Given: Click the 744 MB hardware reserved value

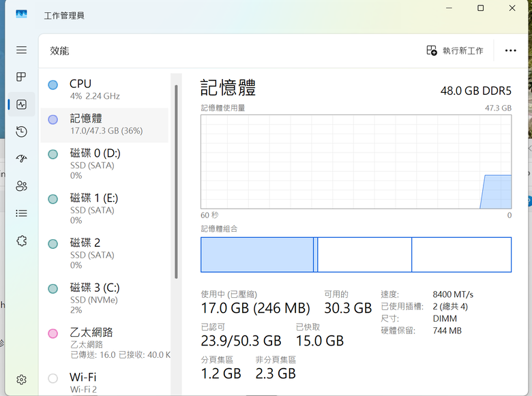Looking at the screenshot, I should tap(447, 331).
